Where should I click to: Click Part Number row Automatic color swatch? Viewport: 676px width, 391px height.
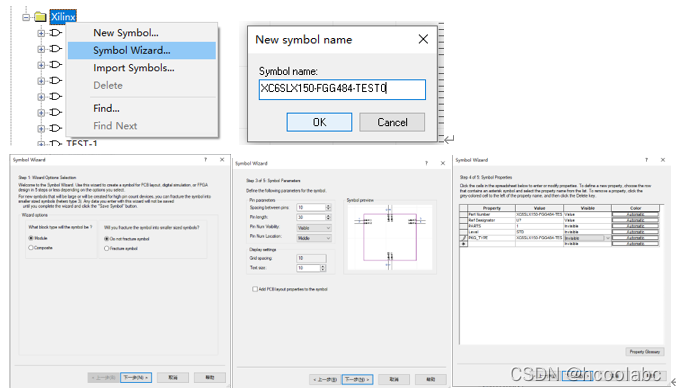coord(635,214)
